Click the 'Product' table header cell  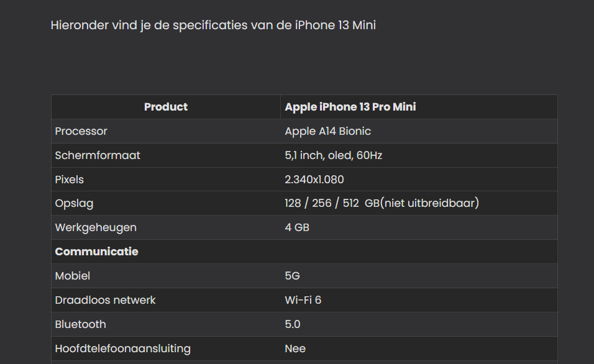[x=165, y=107]
